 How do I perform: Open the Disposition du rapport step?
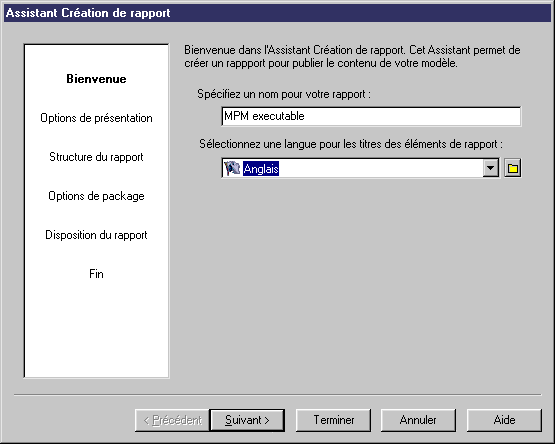[96, 235]
